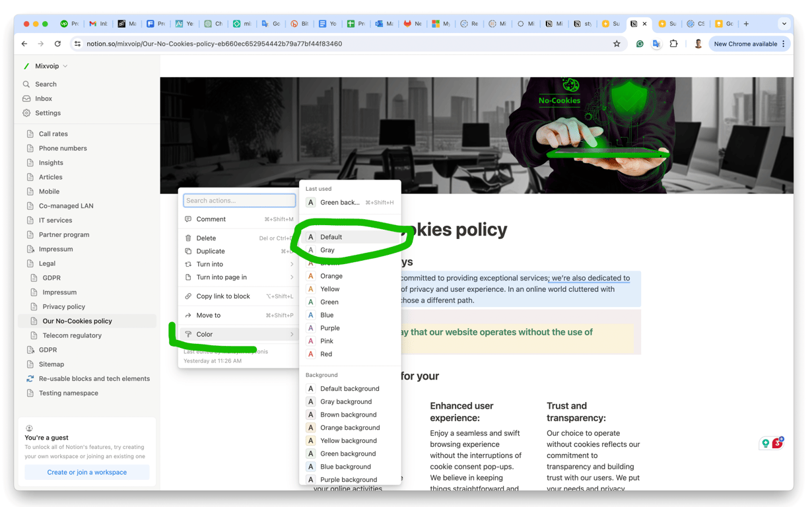Open Chrome profile avatar

point(698,44)
